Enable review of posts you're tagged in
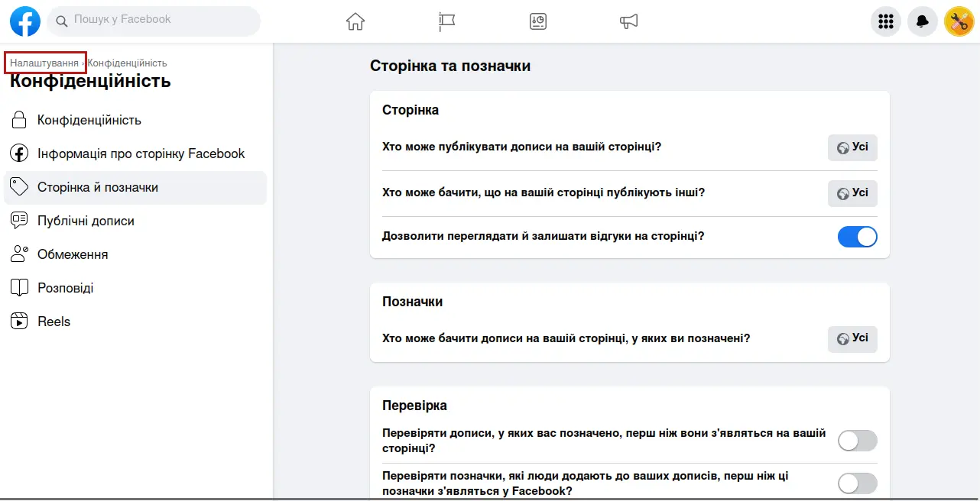 858,441
